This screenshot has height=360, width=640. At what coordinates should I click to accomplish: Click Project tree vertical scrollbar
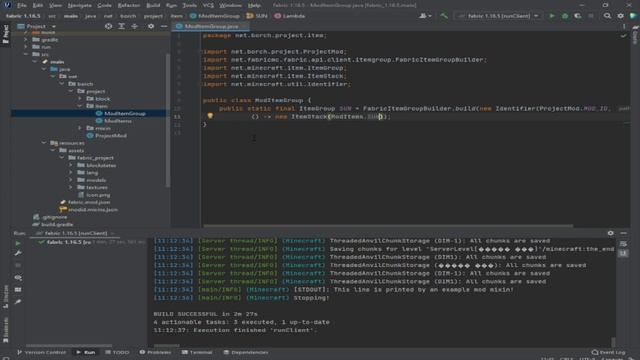167,120
